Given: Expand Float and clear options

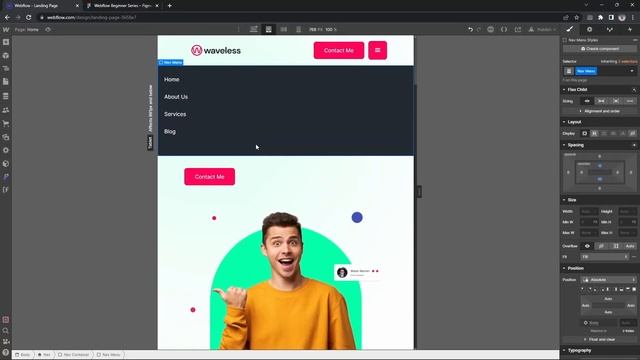Looking at the screenshot, I should pos(600,339).
